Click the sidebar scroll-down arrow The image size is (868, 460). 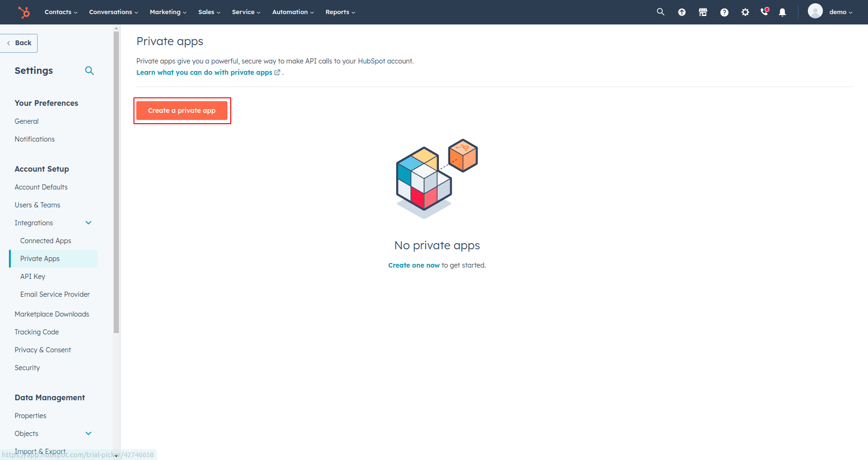point(116,456)
